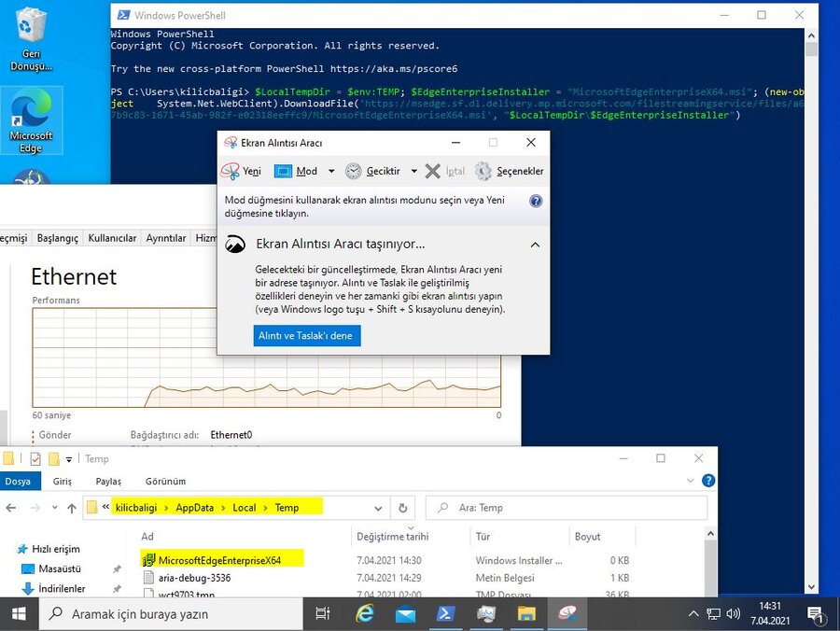840x631 pixels.
Task: Click the Geciktir delay button
Action: (x=373, y=171)
